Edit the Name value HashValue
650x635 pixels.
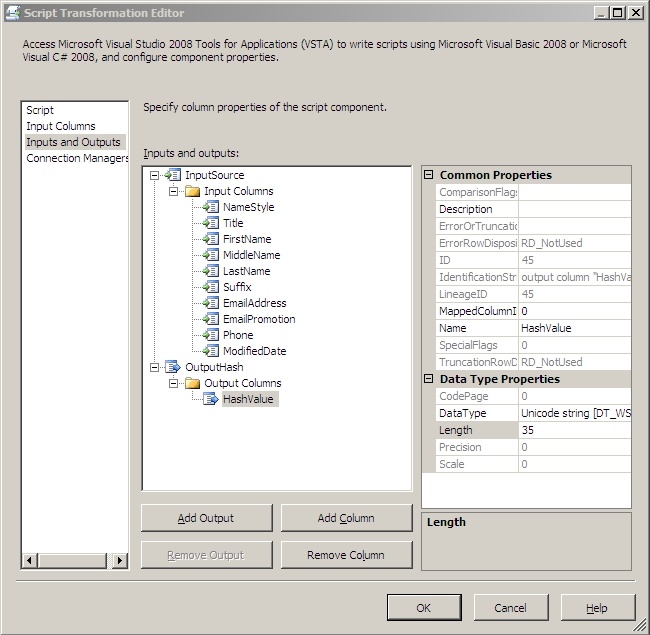pyautogui.click(x=575, y=328)
